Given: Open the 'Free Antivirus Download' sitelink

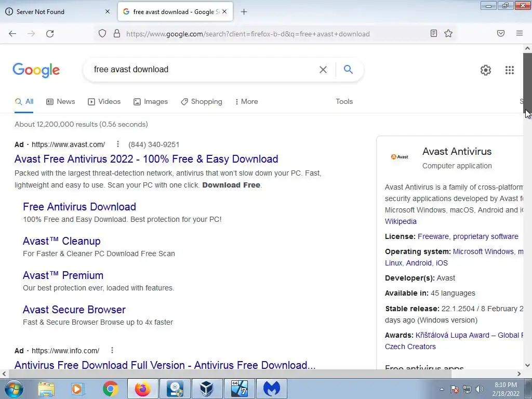Looking at the screenshot, I should pyautogui.click(x=79, y=207).
